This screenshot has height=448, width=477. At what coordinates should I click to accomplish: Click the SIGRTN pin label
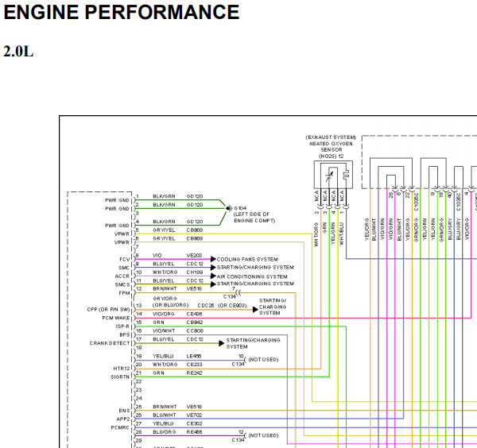pyautogui.click(x=120, y=377)
